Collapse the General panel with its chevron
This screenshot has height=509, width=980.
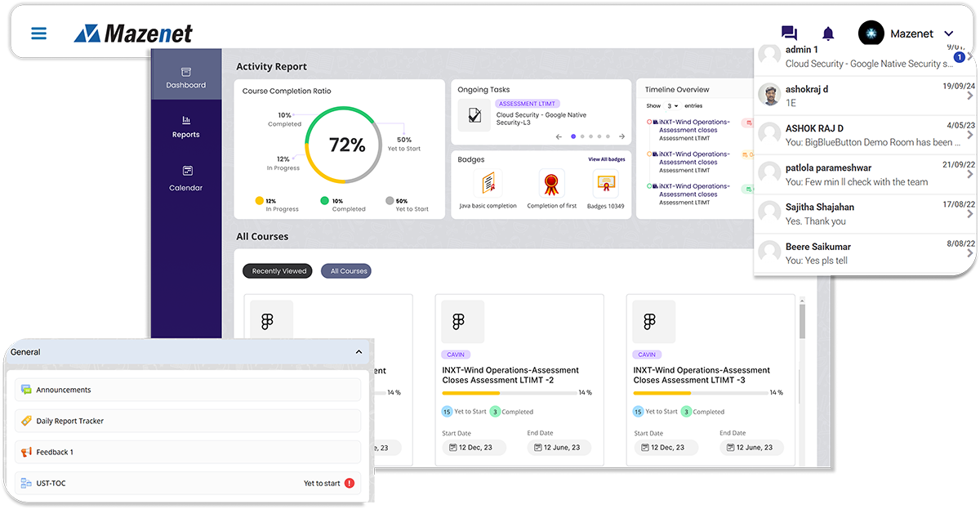click(x=359, y=351)
